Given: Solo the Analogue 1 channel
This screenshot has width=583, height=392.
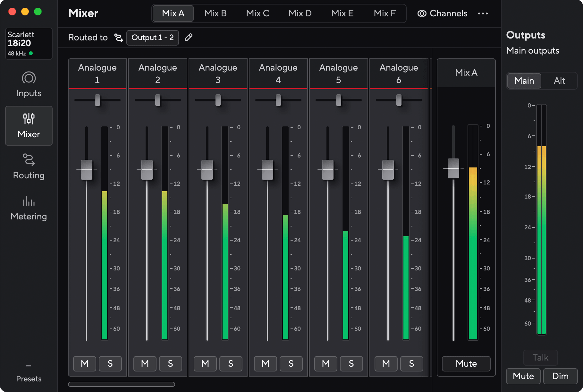Looking at the screenshot, I should click(110, 363).
